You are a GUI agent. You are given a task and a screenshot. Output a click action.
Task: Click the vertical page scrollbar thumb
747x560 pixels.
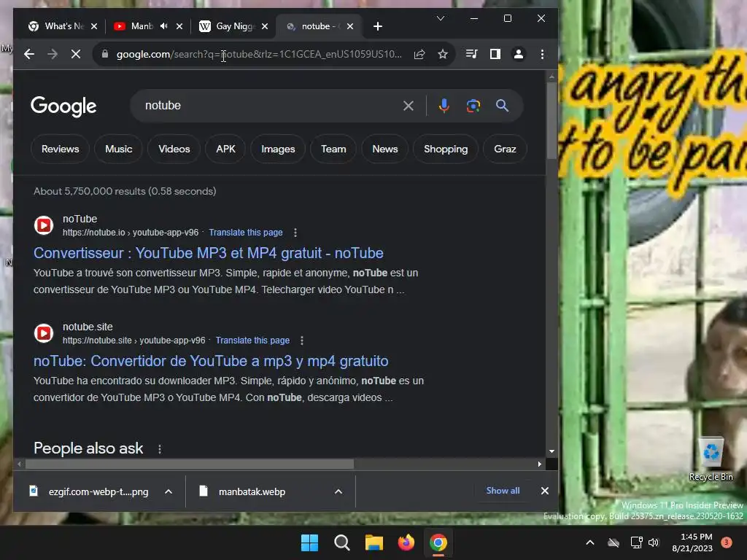click(551, 120)
